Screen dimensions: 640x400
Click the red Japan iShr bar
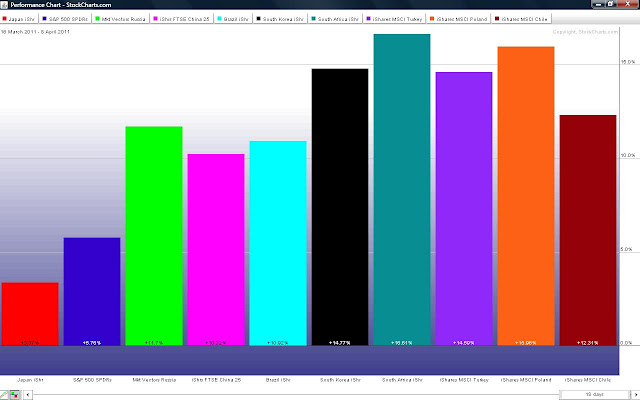[30, 314]
